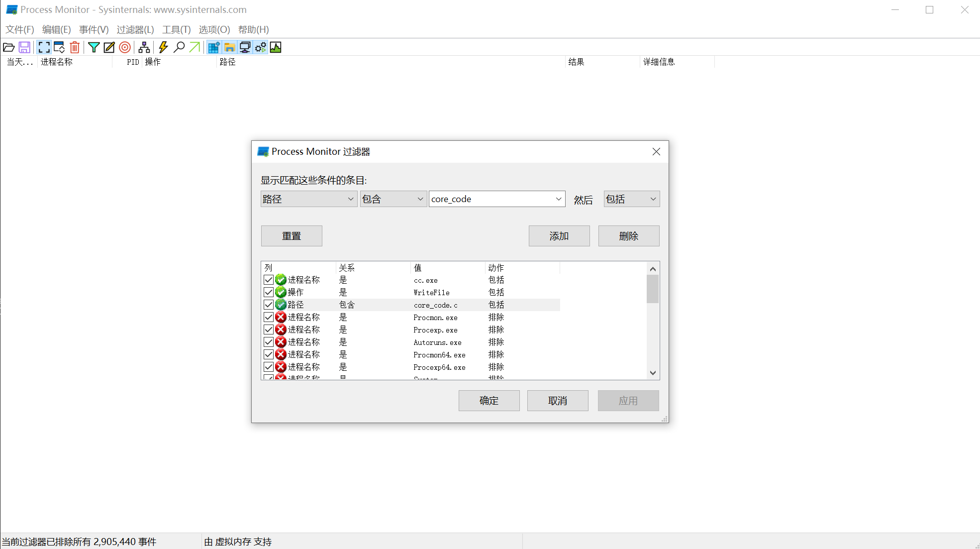Open the 包含 relation dropdown

point(393,199)
